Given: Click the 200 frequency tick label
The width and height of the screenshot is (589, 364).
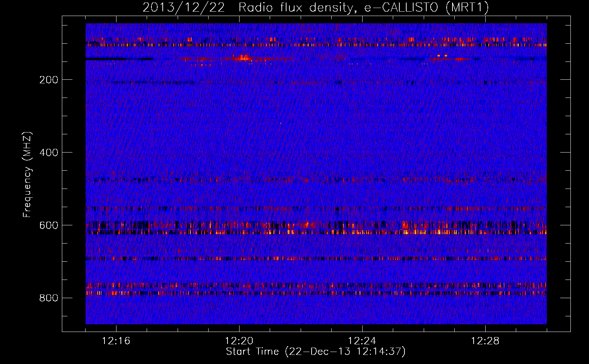Looking at the screenshot, I should [49, 80].
